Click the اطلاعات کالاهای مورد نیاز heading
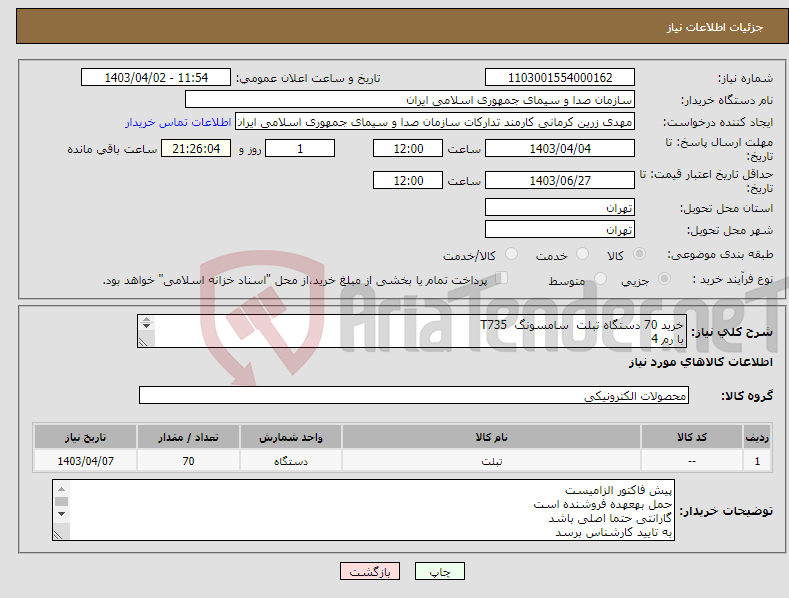The image size is (789, 598). [700, 362]
